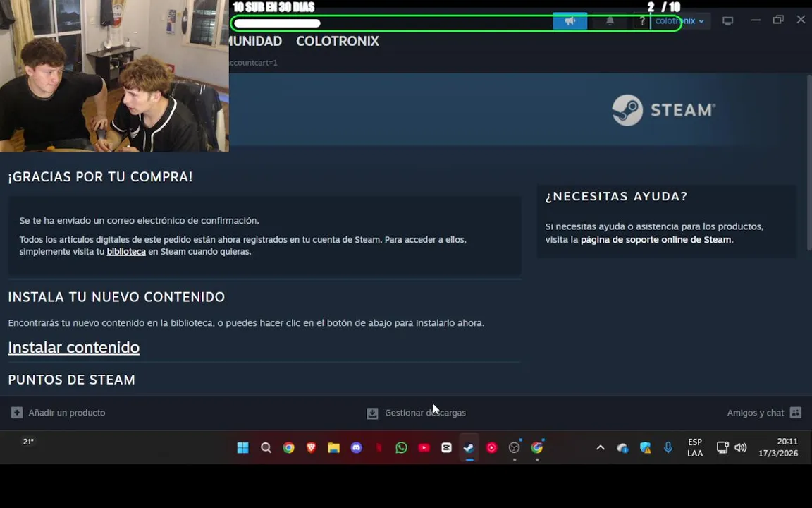Open Steam announcements megaphone button

pos(570,20)
